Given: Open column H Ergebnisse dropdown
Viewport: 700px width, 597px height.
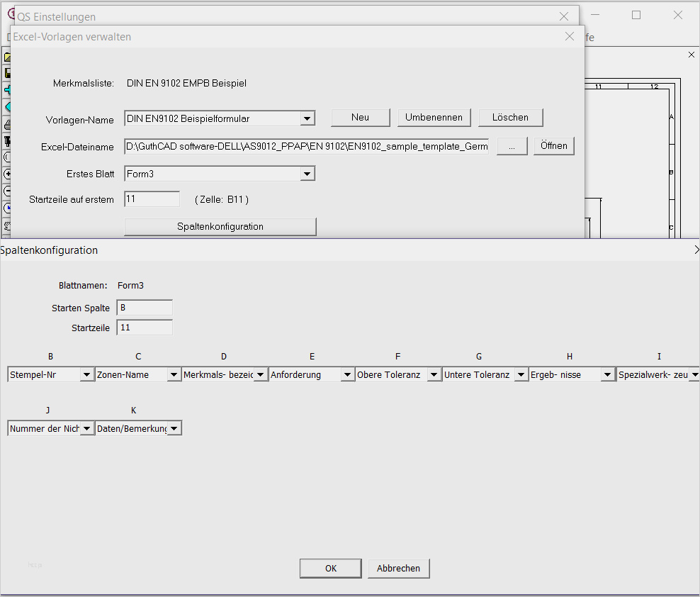Looking at the screenshot, I should (x=607, y=375).
